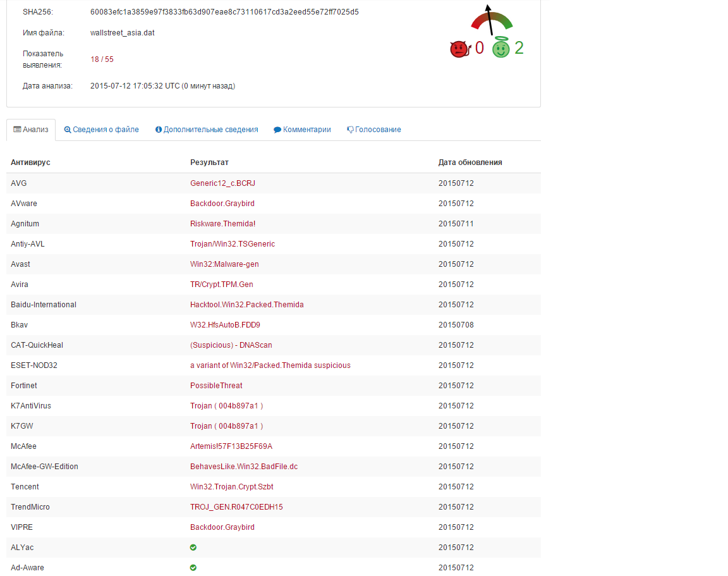The image size is (728, 576).
Task: Click the red devil malicious vote icon
Action: tap(460, 48)
